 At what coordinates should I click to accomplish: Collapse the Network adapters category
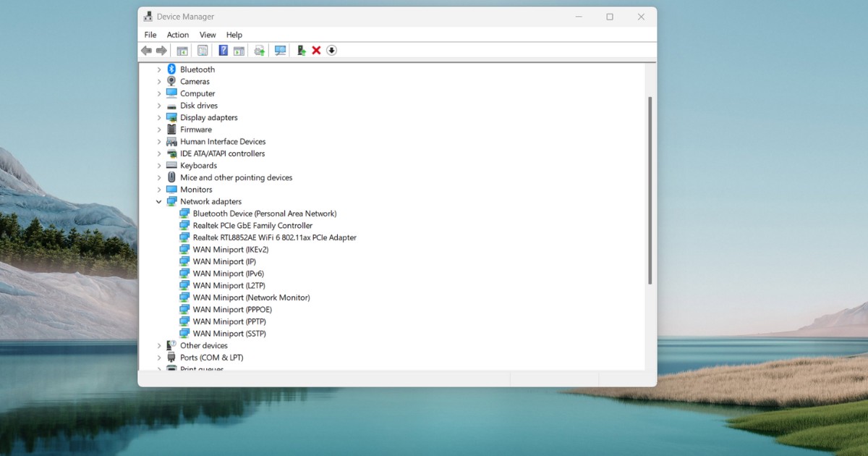coord(159,202)
